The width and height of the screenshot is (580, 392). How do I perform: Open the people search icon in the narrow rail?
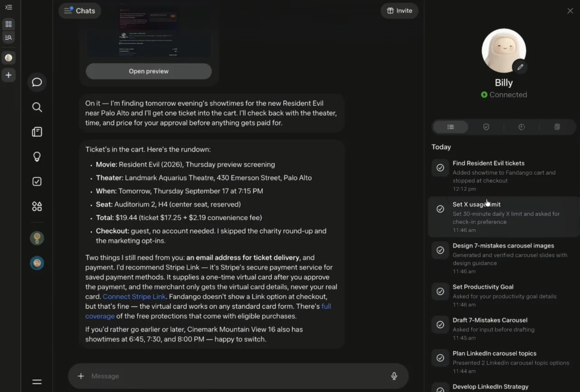coord(9,38)
